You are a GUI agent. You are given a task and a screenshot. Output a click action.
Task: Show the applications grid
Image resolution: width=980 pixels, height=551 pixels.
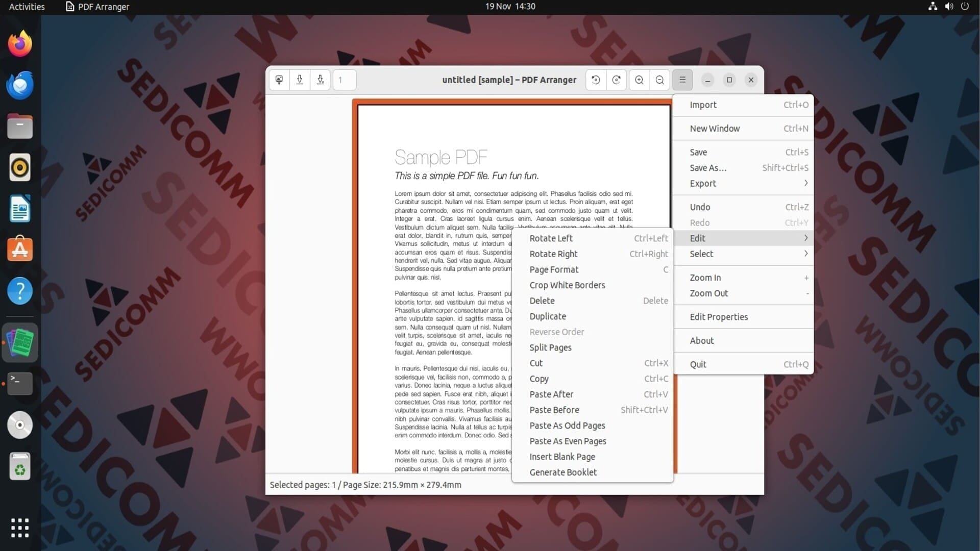pos(20,528)
